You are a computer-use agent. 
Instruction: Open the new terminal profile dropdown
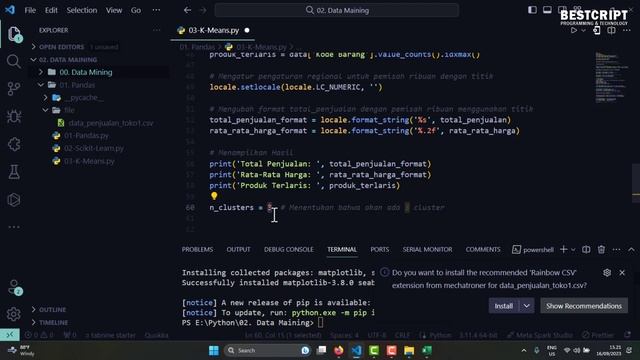tap(573, 249)
